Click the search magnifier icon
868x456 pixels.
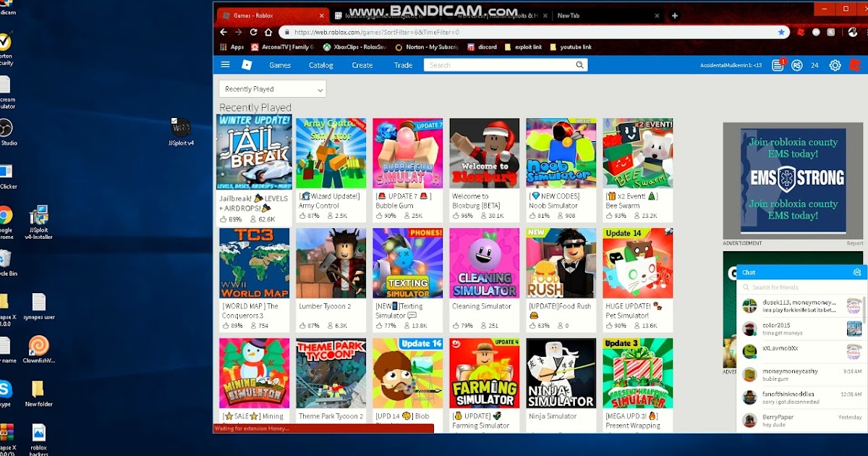pyautogui.click(x=579, y=65)
